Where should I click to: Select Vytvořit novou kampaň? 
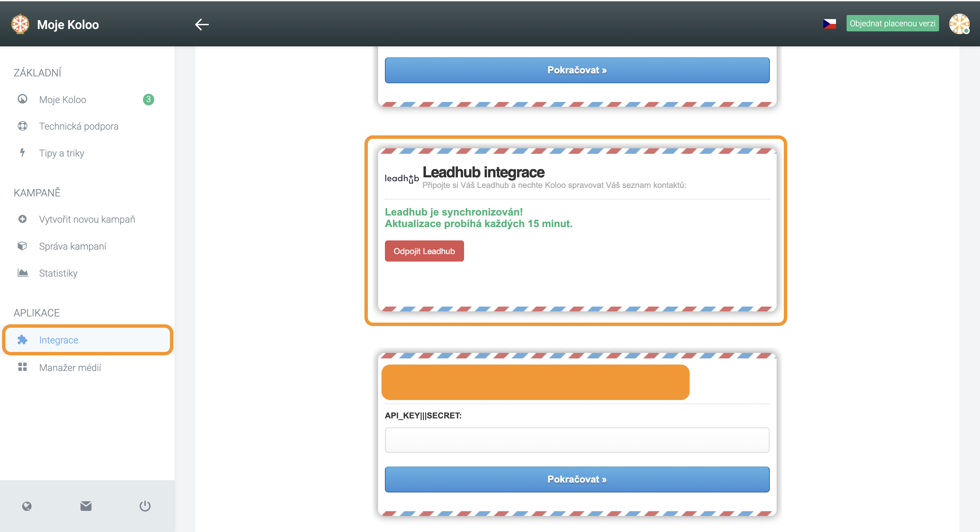click(87, 219)
